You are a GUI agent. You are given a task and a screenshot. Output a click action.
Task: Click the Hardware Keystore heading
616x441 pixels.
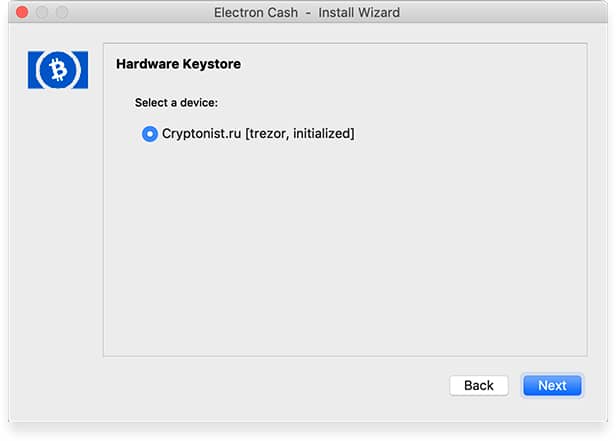(178, 64)
